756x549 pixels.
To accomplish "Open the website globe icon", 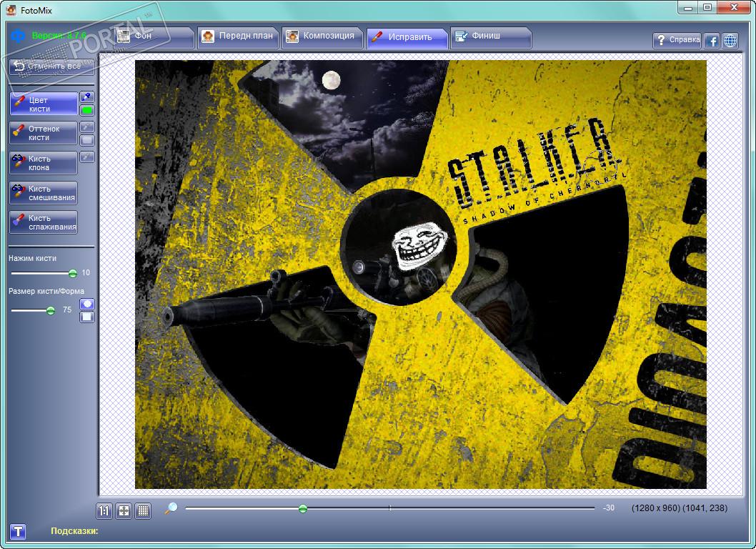I will (730, 41).
